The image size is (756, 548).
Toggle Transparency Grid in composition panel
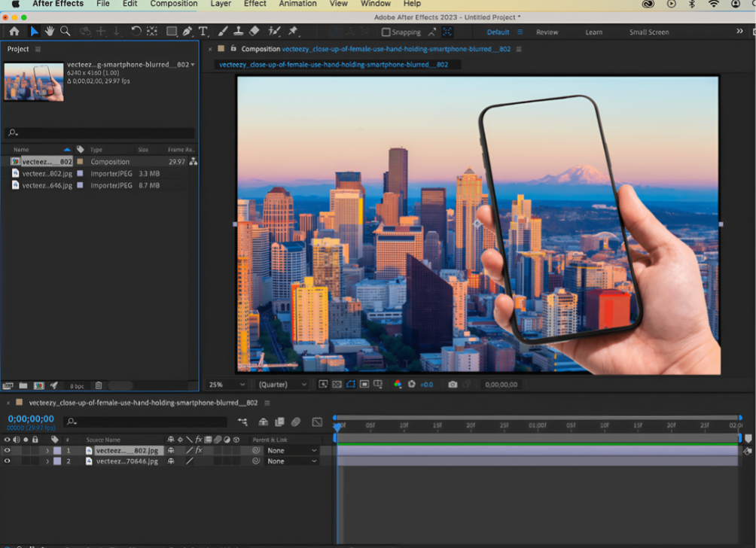(336, 385)
